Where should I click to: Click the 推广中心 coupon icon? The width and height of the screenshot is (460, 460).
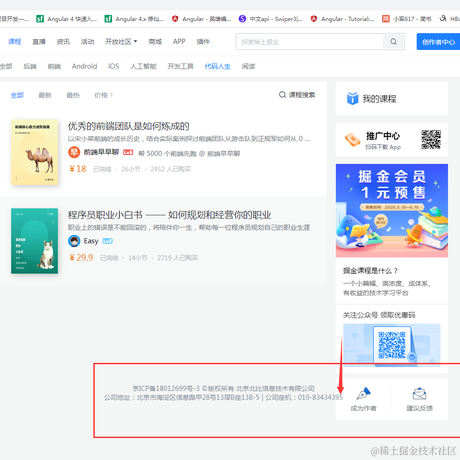[353, 140]
